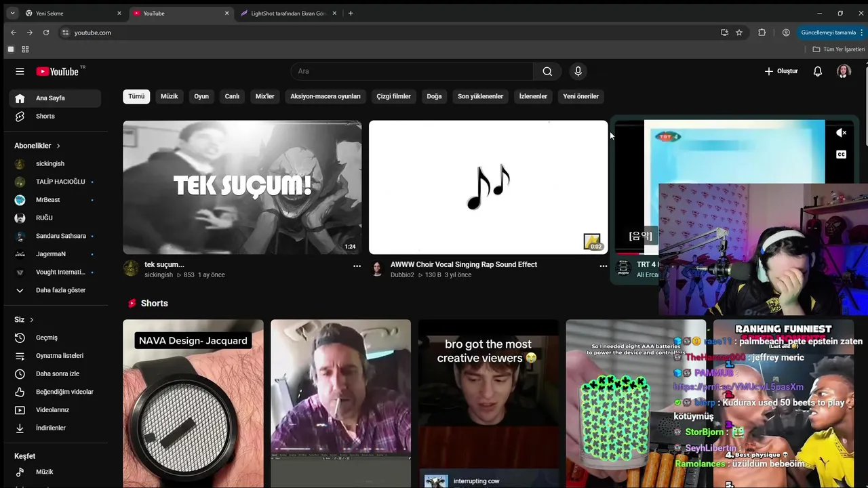Open the YouTube hamburger guide menu
868x488 pixels.
[x=20, y=71]
